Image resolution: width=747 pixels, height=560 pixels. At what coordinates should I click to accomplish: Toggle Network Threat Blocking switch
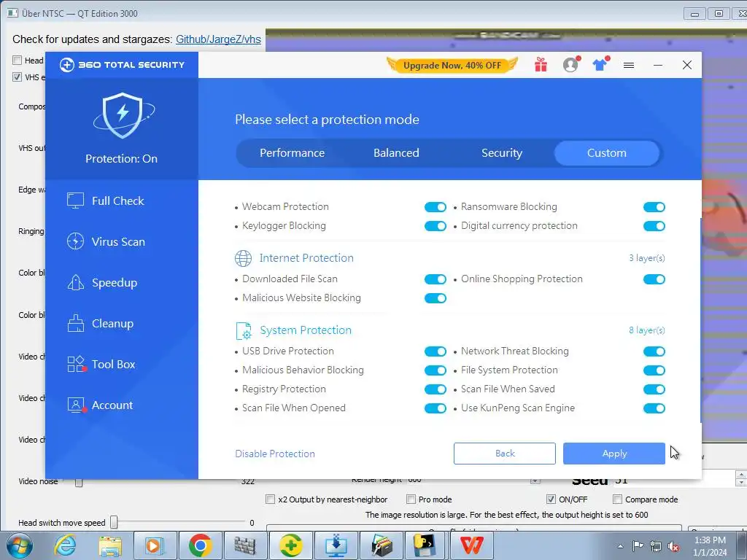coord(654,351)
